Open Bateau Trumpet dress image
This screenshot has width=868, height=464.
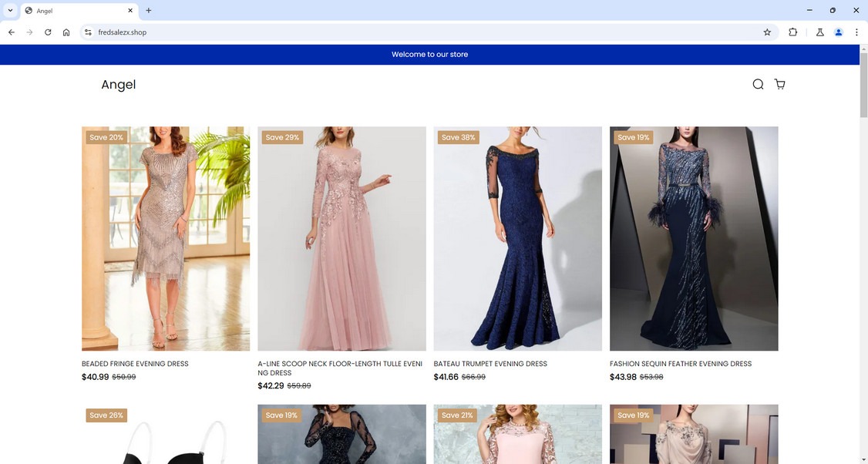(517, 239)
